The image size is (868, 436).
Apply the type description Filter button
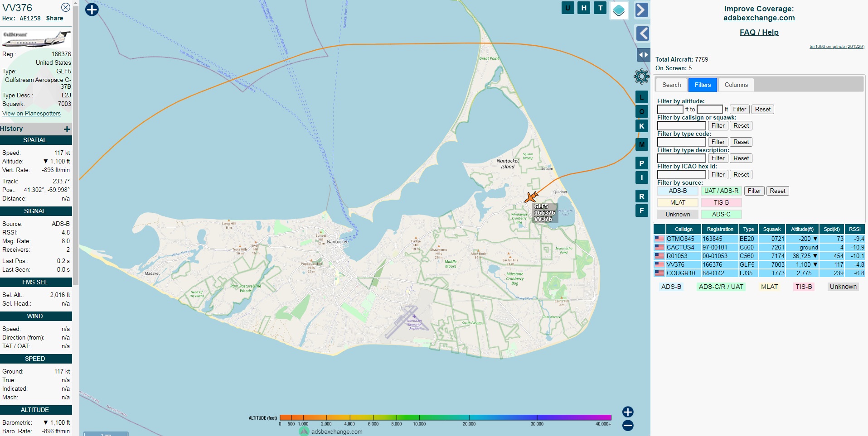click(718, 158)
